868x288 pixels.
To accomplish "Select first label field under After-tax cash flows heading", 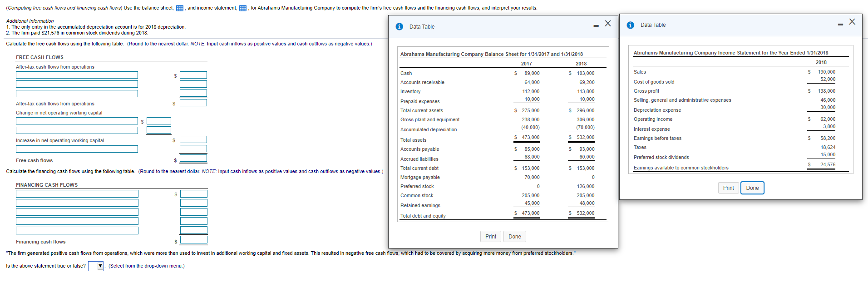I will pos(77,75).
